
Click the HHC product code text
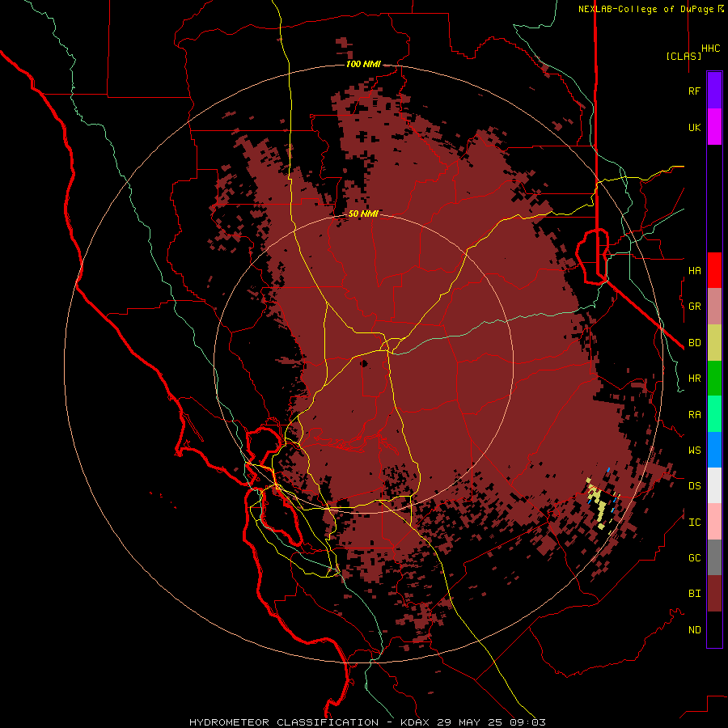pos(710,49)
